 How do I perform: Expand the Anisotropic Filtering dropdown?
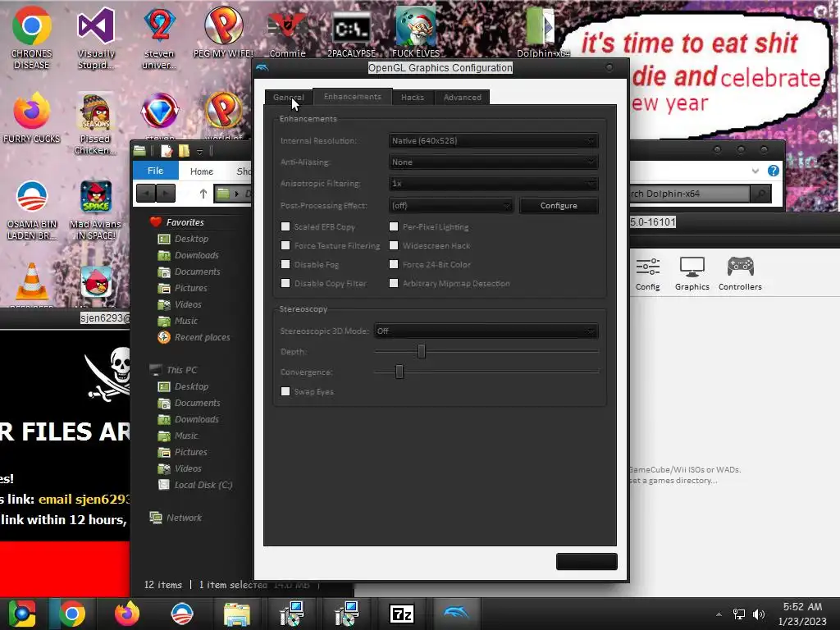tap(493, 184)
